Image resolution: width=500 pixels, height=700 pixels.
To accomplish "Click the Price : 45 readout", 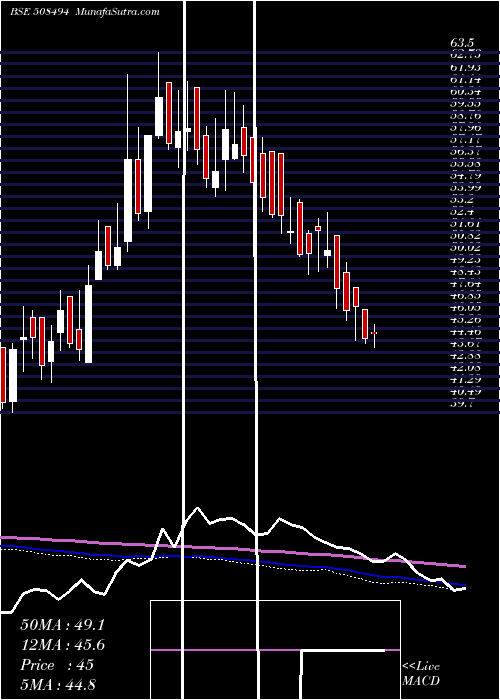I will [x=57, y=665].
